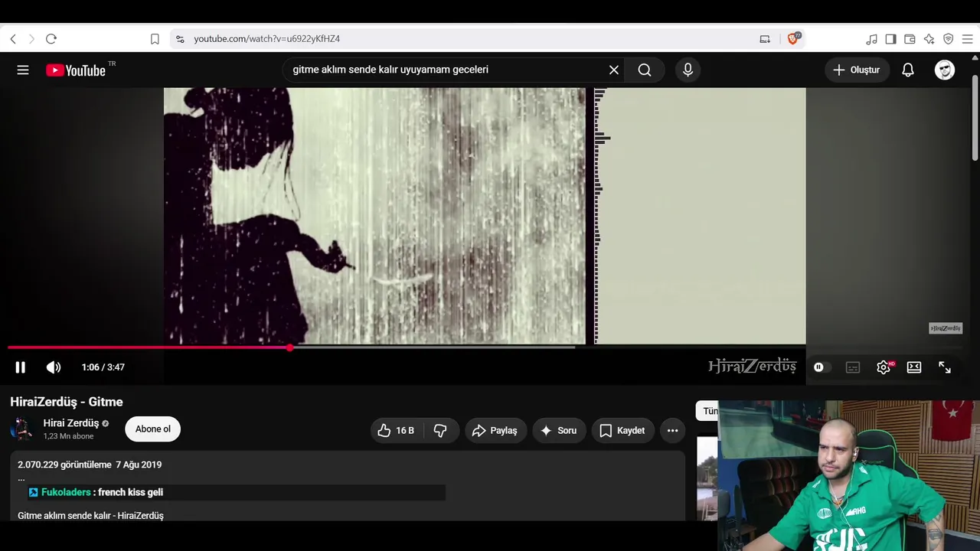Image resolution: width=980 pixels, height=551 pixels.
Task: Click the search magnifier button
Action: [x=645, y=70]
